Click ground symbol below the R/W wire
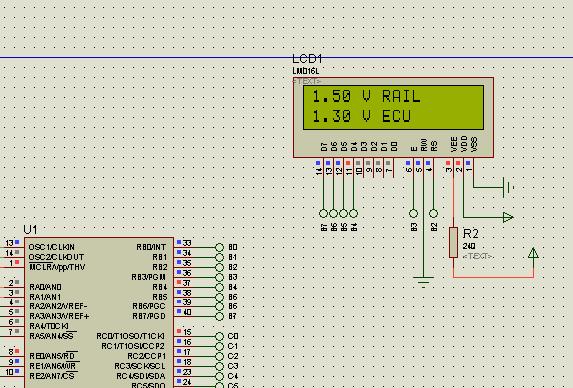 click(423, 281)
